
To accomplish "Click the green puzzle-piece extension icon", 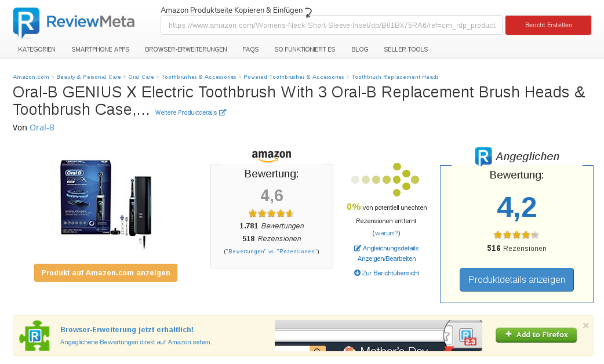I will (34, 335).
